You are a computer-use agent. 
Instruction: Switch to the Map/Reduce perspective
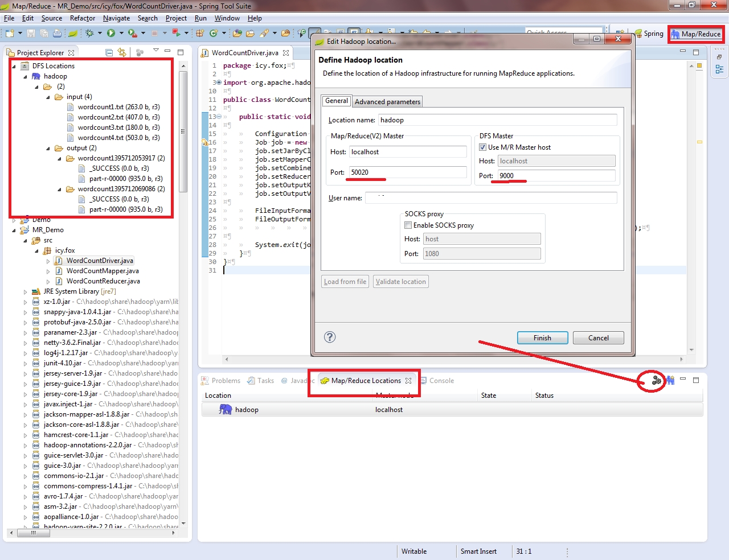click(x=696, y=34)
